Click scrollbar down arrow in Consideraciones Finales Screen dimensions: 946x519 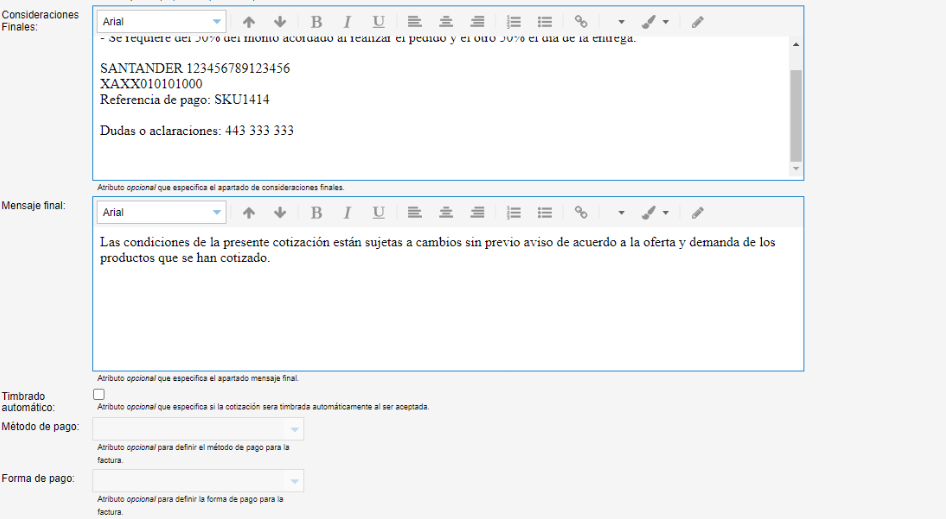point(796,169)
